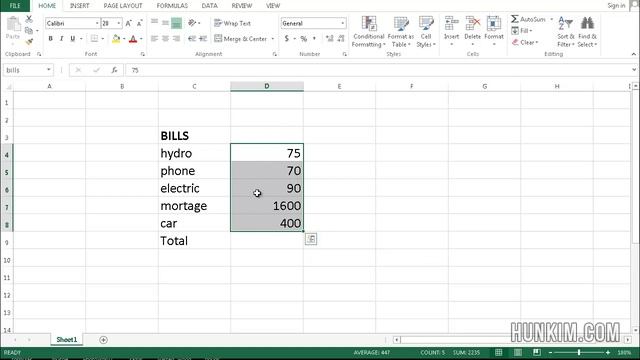Toggle Bold formatting

click(x=50, y=39)
